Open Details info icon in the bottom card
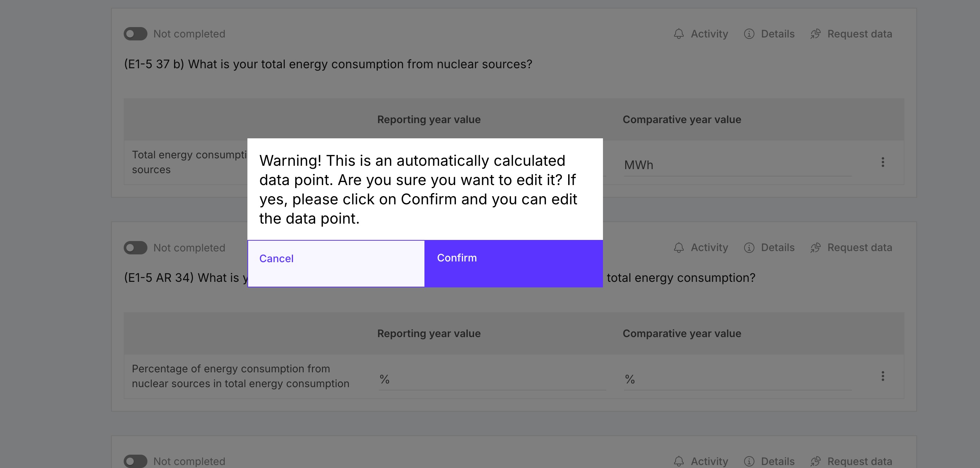 coord(749,461)
